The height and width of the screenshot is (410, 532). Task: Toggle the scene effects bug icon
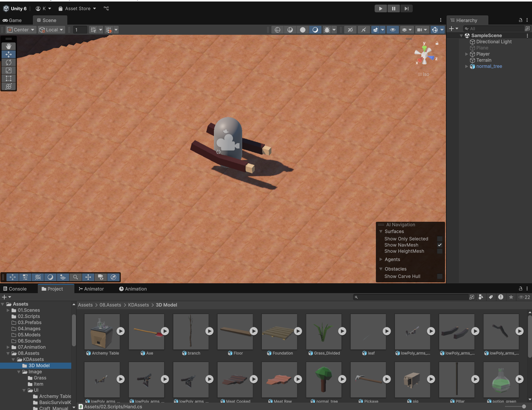(x=327, y=30)
